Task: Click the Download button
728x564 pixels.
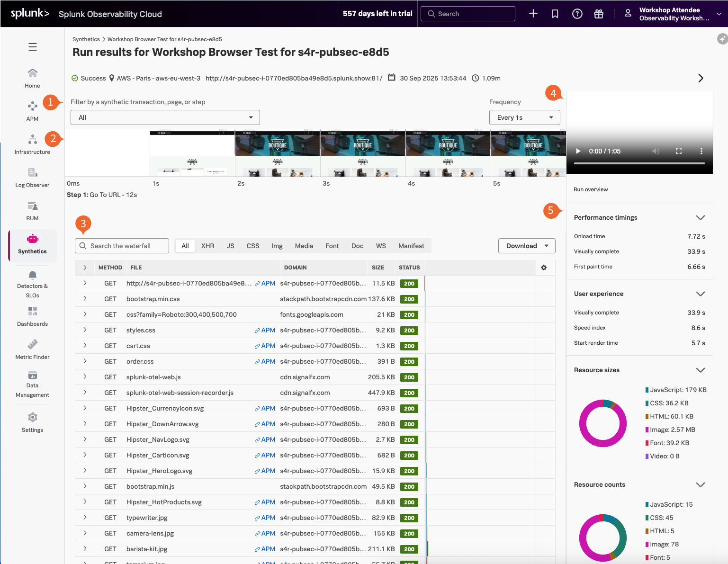Action: [x=526, y=246]
